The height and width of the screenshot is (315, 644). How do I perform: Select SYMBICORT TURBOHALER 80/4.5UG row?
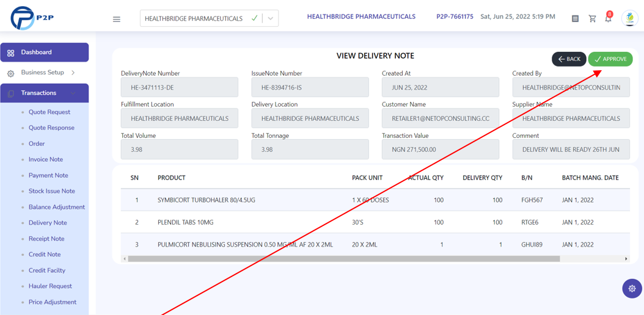(375, 200)
